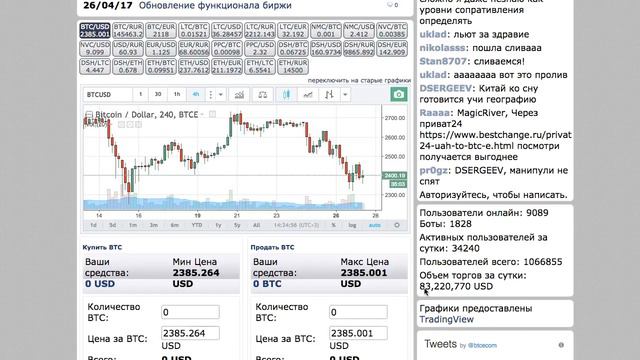Expand the interval dropdown arrow
640x360 pixels.
[x=221, y=95]
